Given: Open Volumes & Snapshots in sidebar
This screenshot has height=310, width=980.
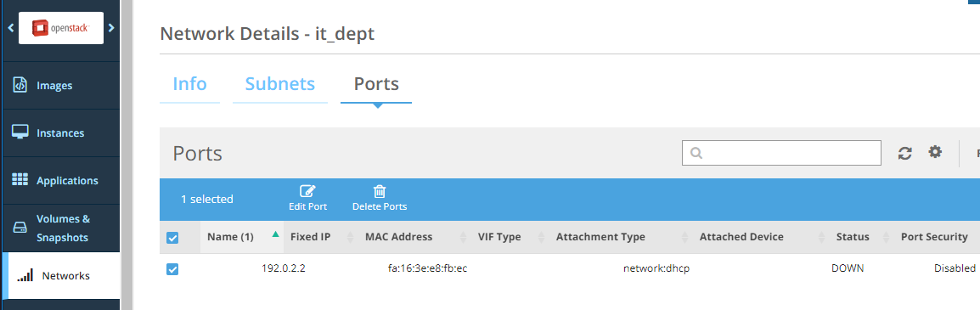Looking at the screenshot, I should 61,228.
